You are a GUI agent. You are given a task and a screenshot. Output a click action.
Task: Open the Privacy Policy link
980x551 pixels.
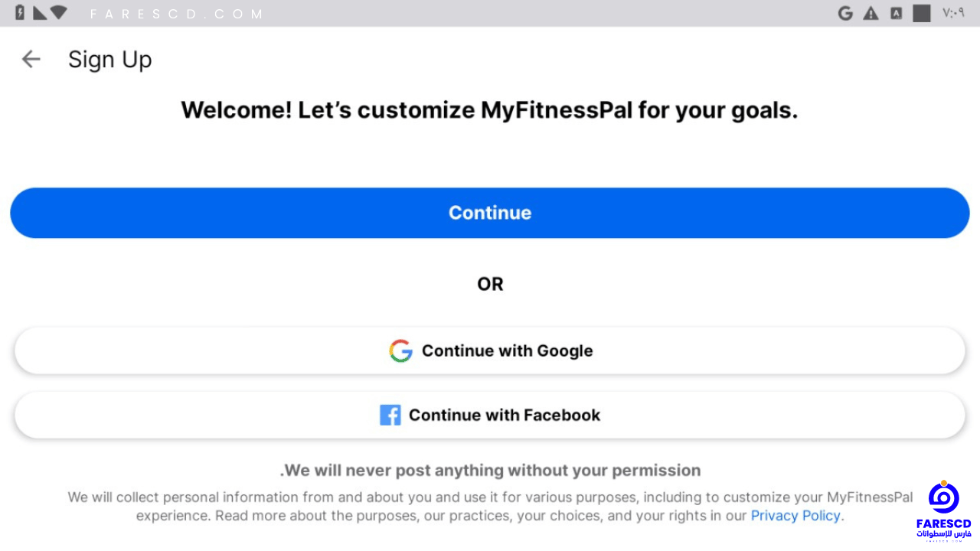(x=795, y=515)
